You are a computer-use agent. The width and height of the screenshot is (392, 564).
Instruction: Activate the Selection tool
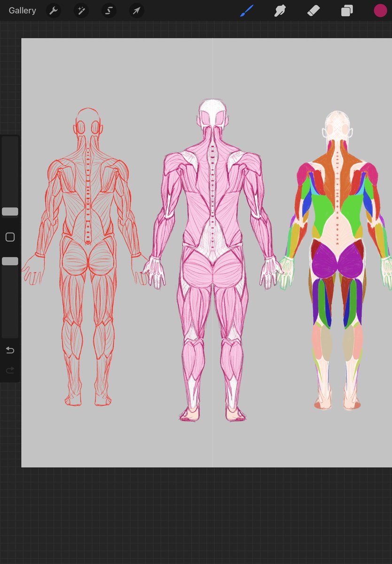coord(109,10)
